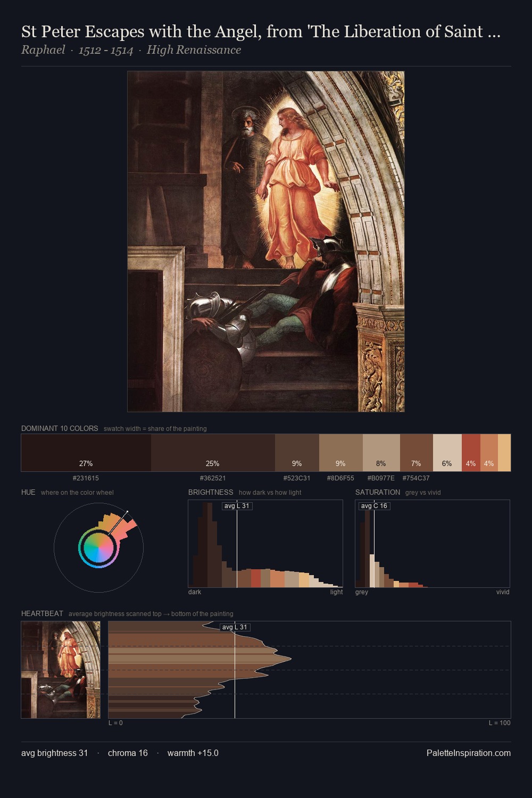Pick the dark brown swatch marked 25%
Viewport: 532px width, 798px height.
tap(213, 453)
